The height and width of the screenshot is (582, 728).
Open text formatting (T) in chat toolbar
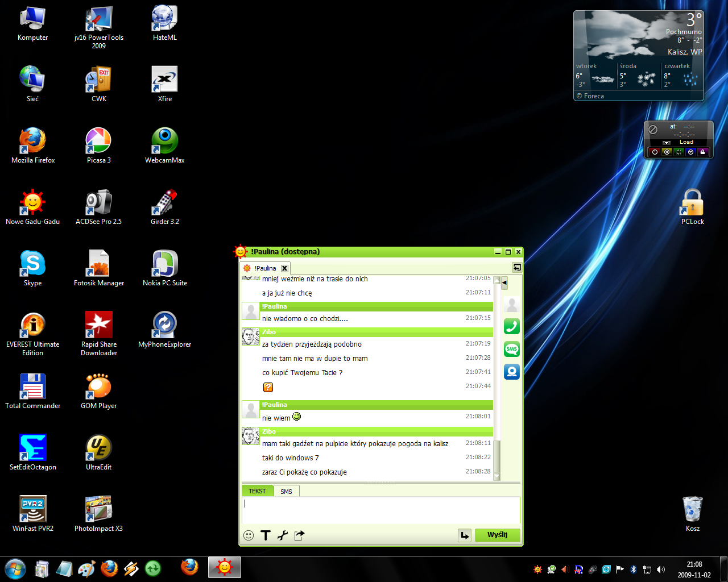266,535
